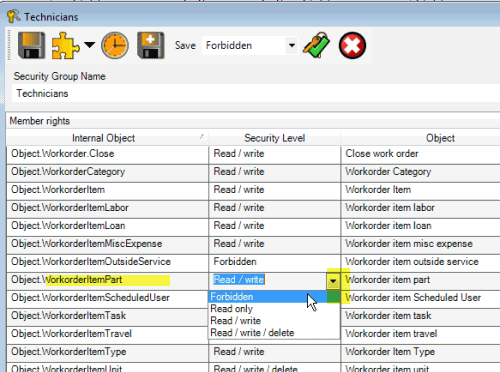Open the arrow beside the puzzle icon

pos(89,45)
